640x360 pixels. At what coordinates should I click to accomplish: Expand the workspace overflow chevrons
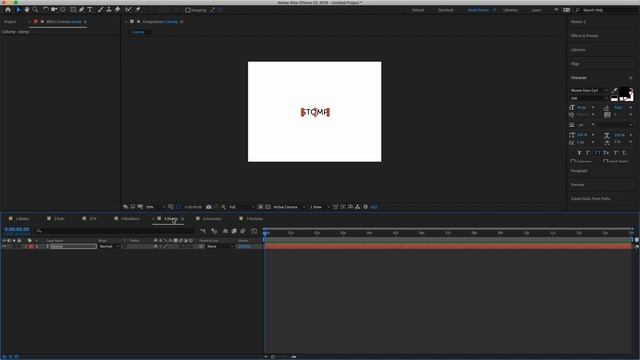pos(556,10)
